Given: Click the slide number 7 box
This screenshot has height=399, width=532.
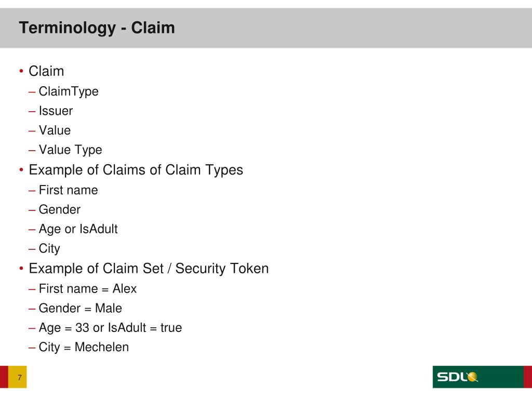Looking at the screenshot, I should point(17,377).
